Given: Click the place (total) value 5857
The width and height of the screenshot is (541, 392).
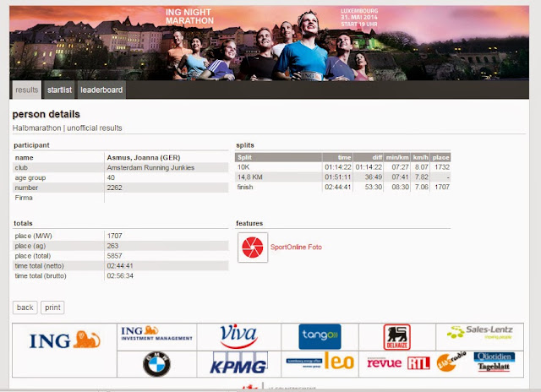Looking at the screenshot, I should pyautogui.click(x=115, y=256).
